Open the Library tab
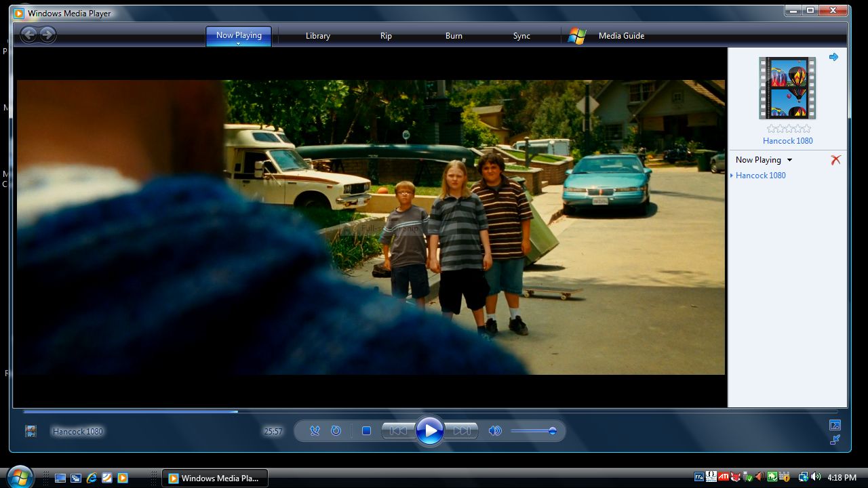 (x=317, y=36)
